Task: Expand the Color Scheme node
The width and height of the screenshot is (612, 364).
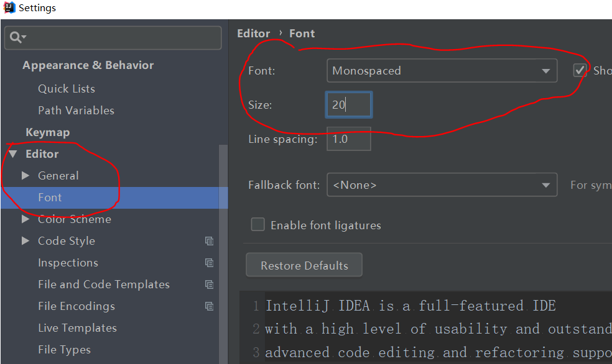Action: point(25,219)
